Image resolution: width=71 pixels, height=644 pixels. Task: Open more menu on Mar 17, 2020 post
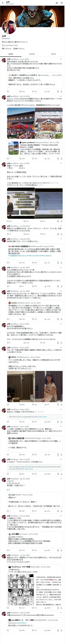coord(61,163)
